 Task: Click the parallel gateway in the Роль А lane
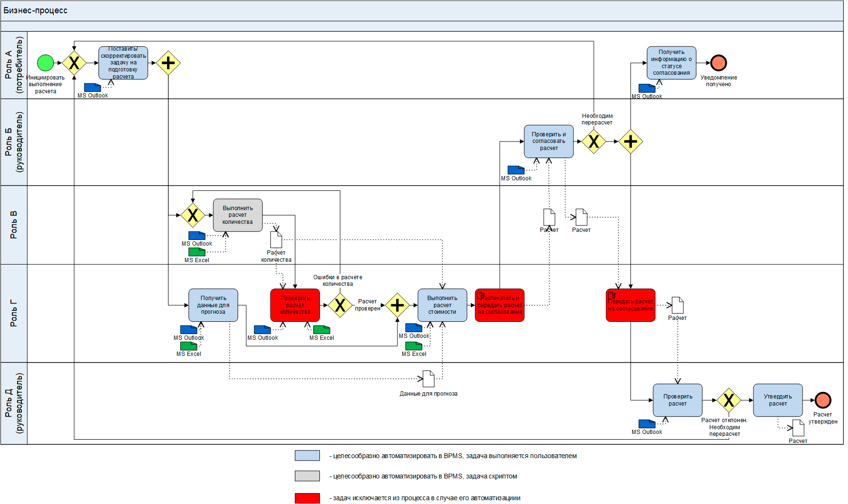coord(168,63)
